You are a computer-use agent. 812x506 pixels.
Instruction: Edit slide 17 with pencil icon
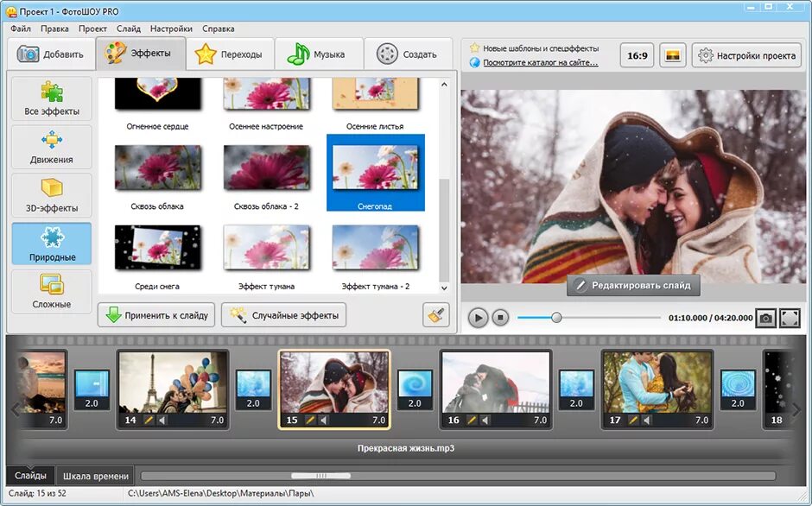coord(633,420)
